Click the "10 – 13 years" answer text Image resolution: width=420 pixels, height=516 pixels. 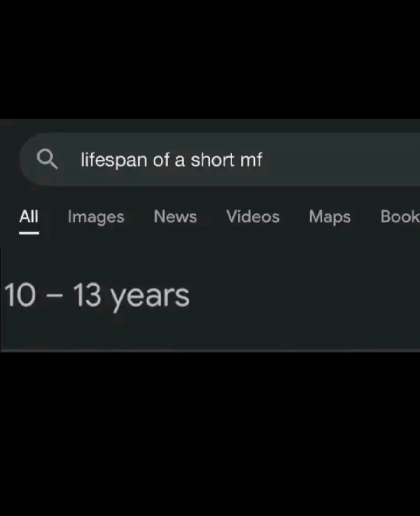pos(97,296)
